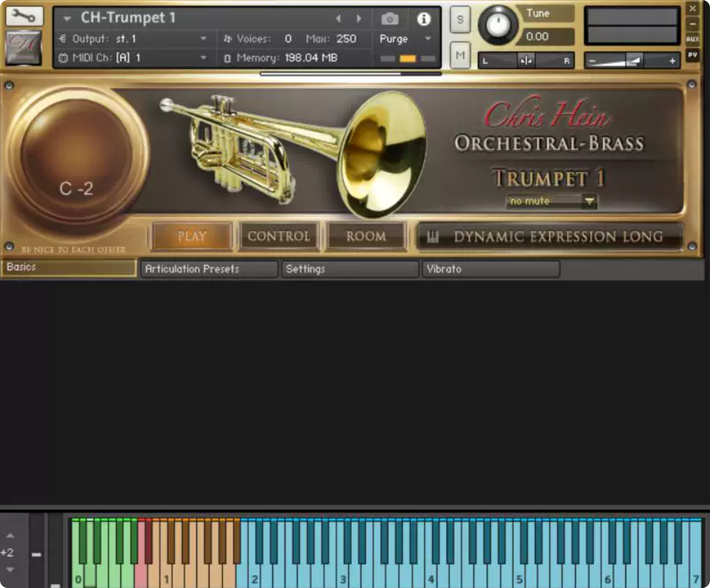The width and height of the screenshot is (710, 588).
Task: Open the Output st. 1 dropdown
Action: click(203, 39)
